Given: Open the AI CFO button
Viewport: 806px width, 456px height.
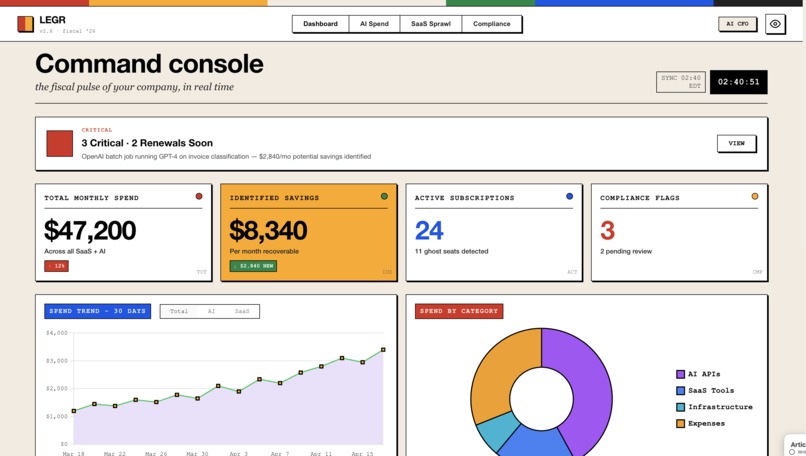Looking at the screenshot, I should pos(737,24).
